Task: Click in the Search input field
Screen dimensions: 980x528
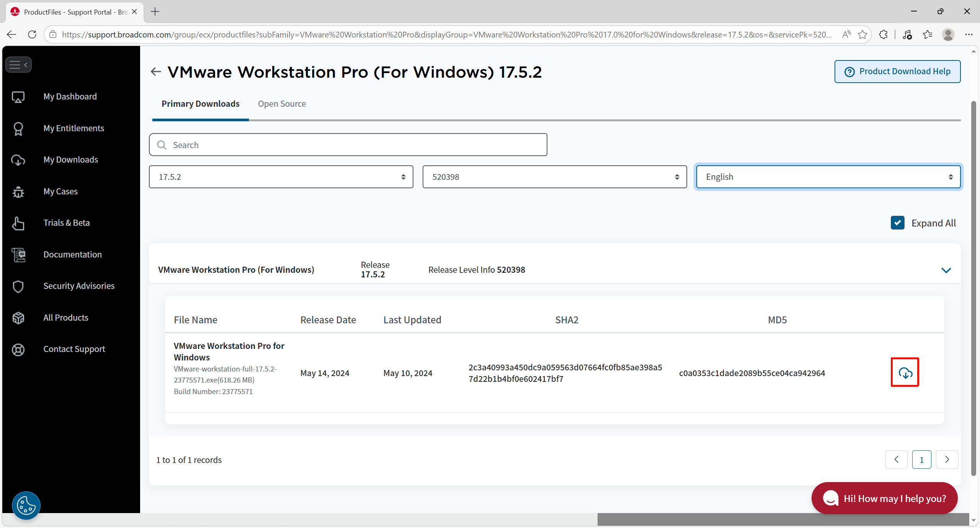Action: tap(348, 145)
